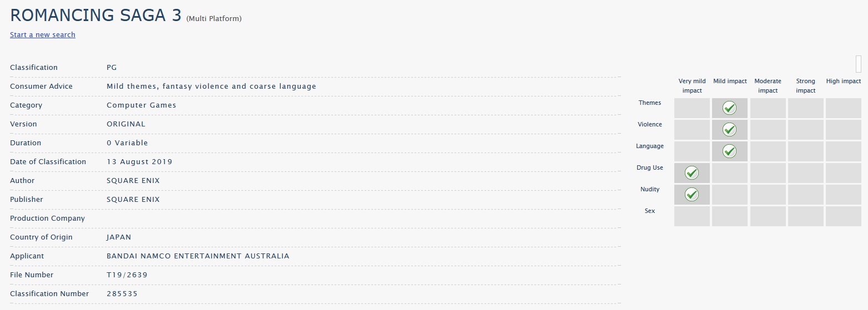Click the small box above High impact column
This screenshot has width=868, height=310.
pos(859,64)
